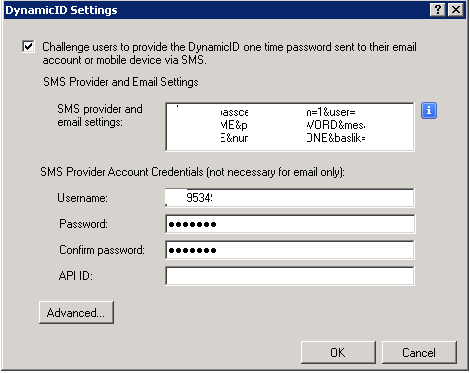
Task: Dismiss the dialog using Cancel
Action: 419,352
